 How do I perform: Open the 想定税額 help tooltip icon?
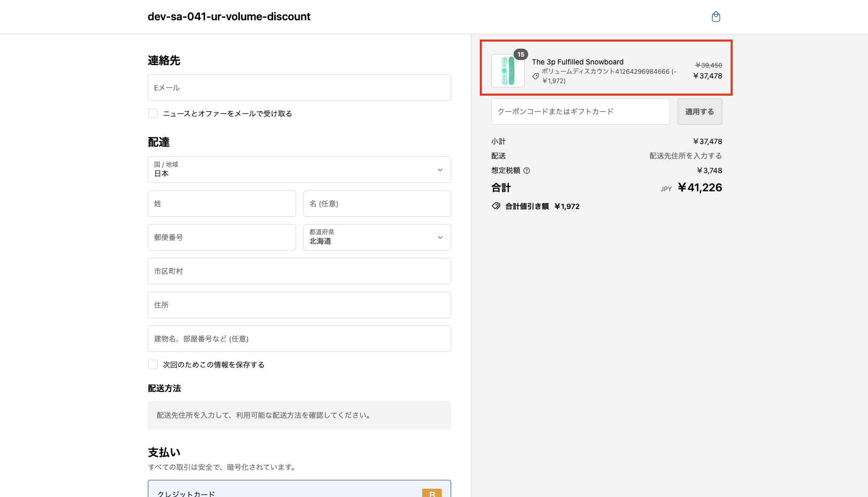[526, 170]
